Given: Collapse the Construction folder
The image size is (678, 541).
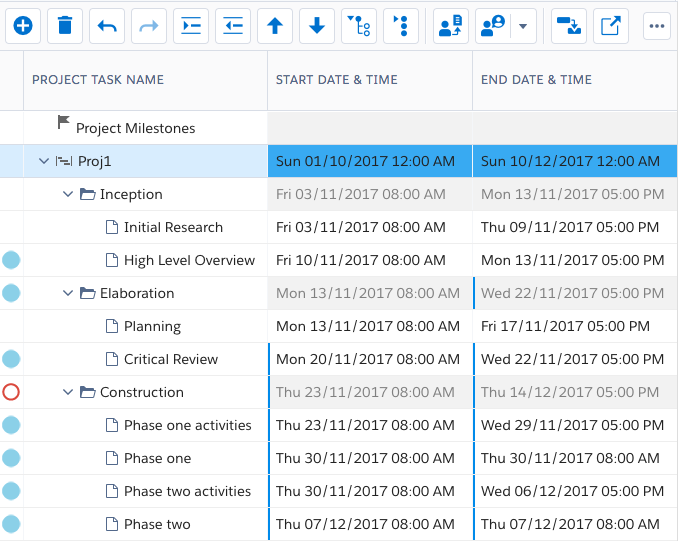Looking at the screenshot, I should coord(68,392).
